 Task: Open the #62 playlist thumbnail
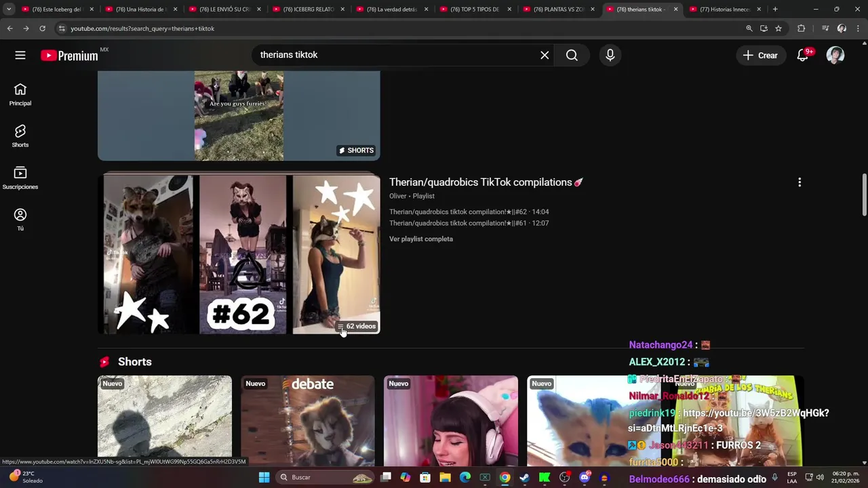[x=239, y=253]
